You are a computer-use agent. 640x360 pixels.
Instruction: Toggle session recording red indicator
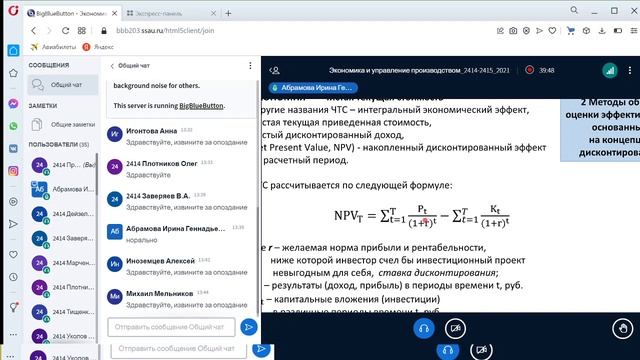(529, 70)
